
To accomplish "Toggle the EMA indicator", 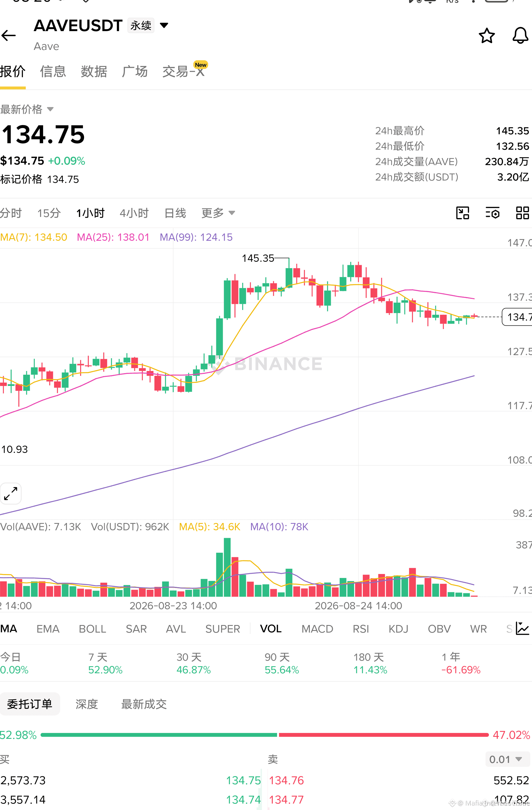I will [48, 629].
